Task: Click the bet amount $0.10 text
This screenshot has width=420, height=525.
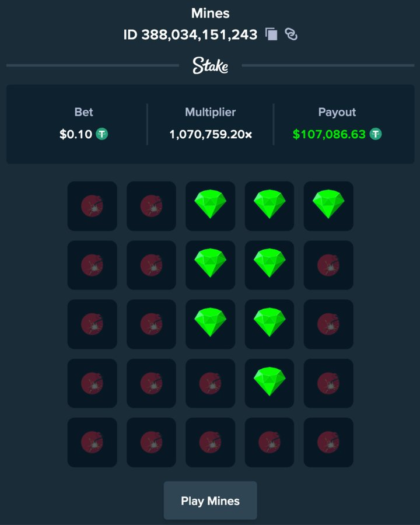Action: coord(76,134)
